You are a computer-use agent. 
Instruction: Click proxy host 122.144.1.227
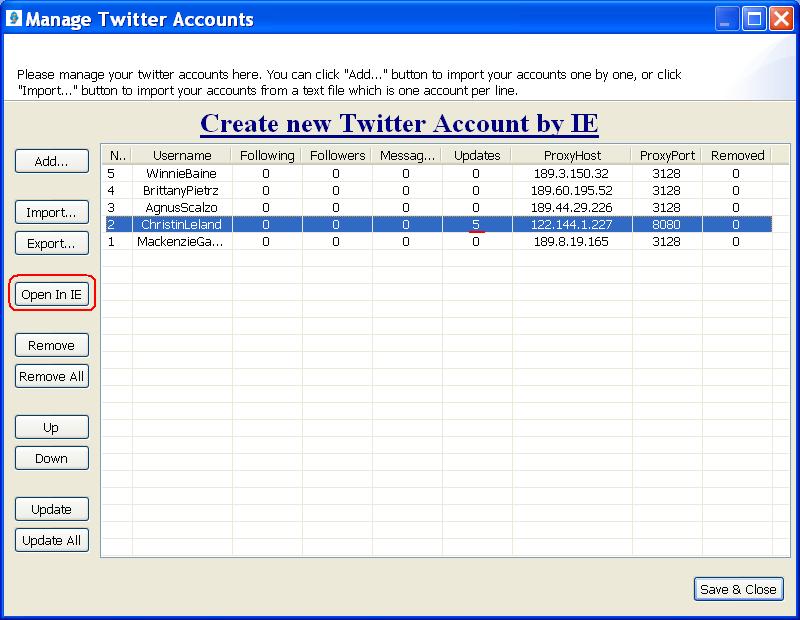pyautogui.click(x=571, y=225)
